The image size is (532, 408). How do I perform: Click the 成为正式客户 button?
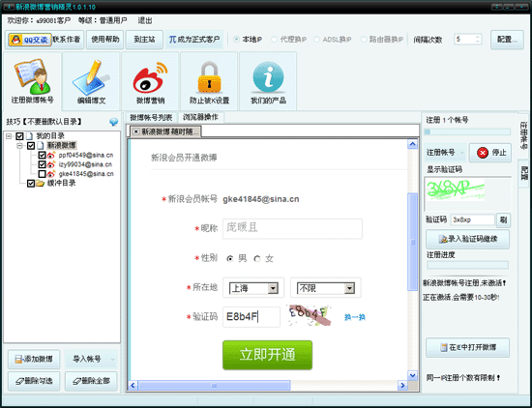(194, 40)
